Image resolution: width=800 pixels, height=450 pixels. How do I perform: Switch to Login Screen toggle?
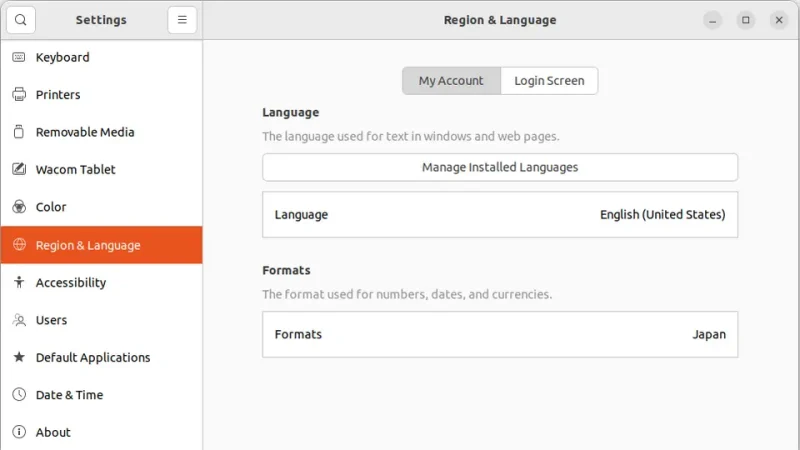(549, 81)
